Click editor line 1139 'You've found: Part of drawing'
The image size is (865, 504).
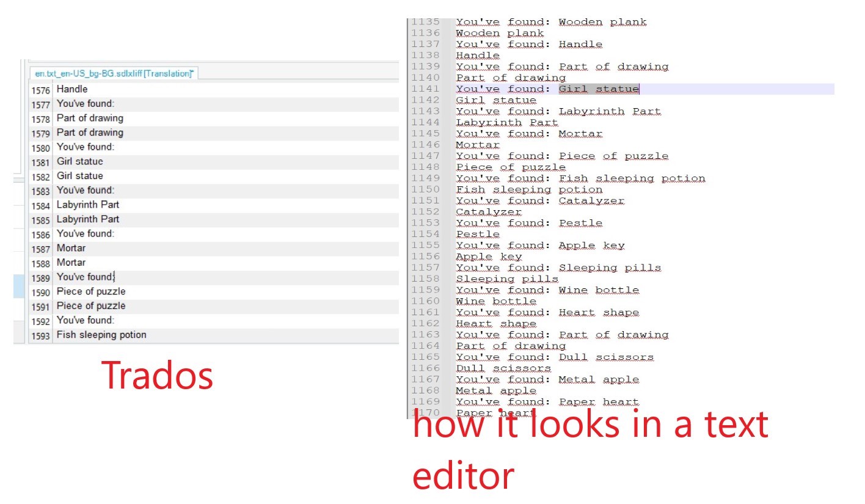pyautogui.click(x=562, y=67)
